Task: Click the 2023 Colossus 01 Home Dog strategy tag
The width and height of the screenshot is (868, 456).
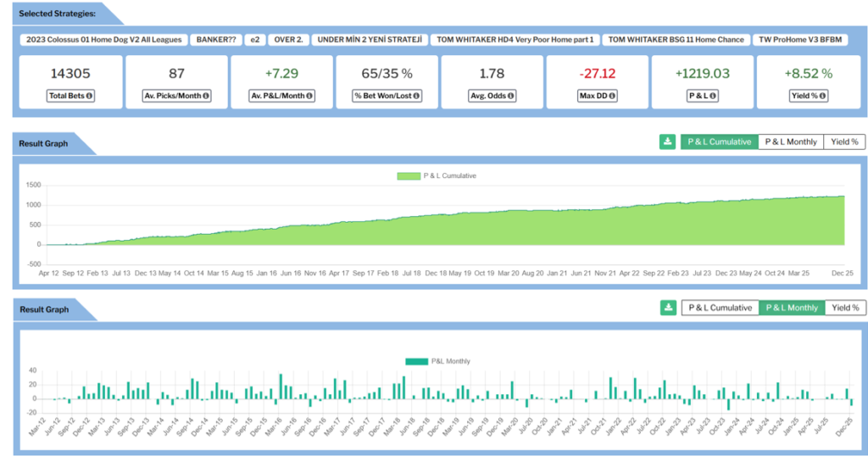Action: click(x=103, y=40)
